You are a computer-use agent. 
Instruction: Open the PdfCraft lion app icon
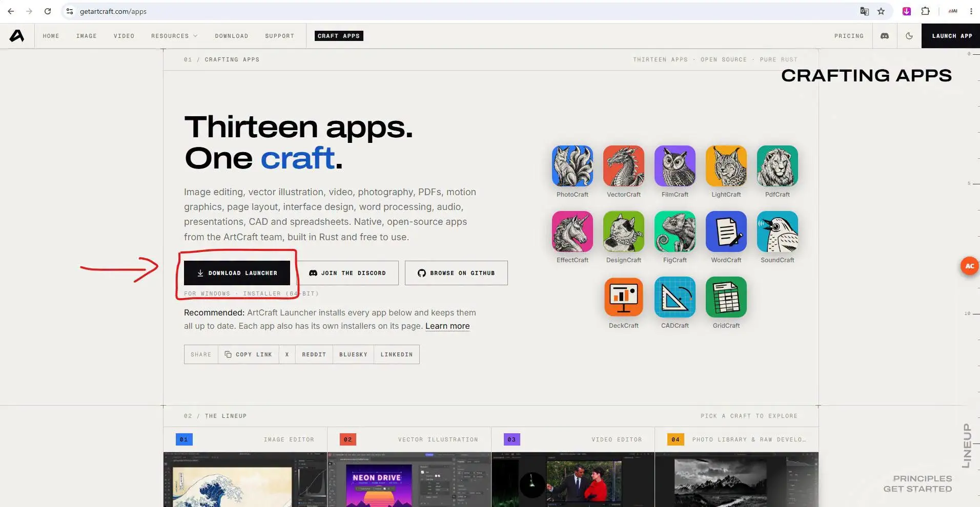[x=777, y=166]
